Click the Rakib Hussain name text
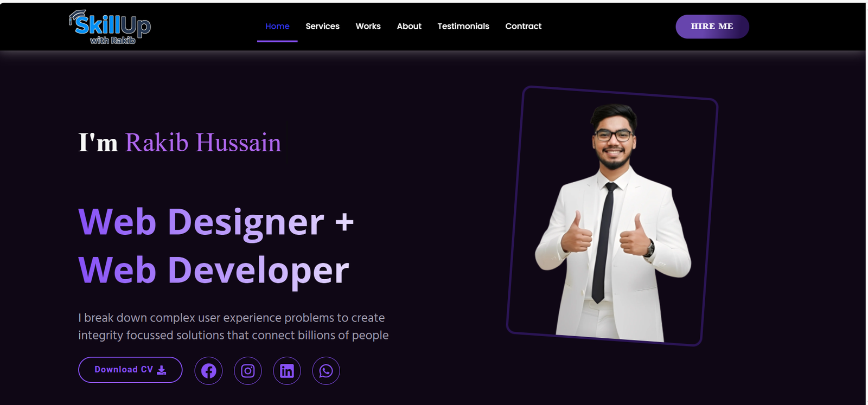868x405 pixels. tap(203, 143)
